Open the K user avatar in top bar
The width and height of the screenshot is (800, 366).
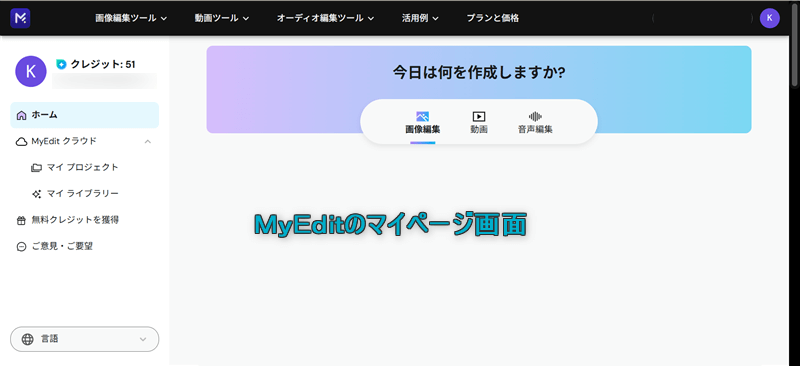pos(769,18)
